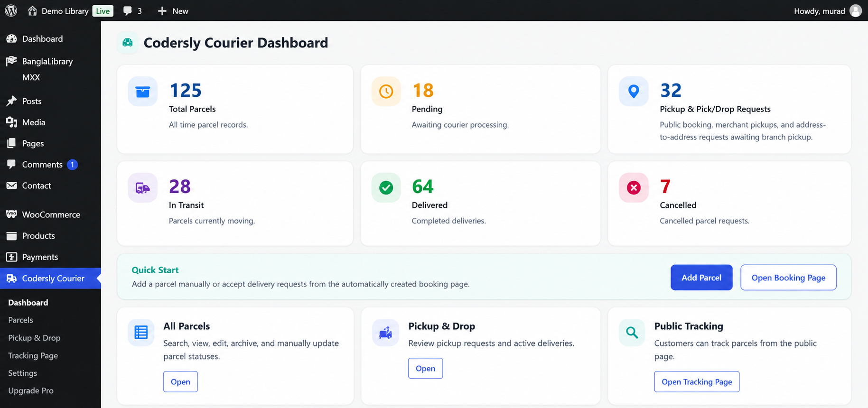Screen dimensions: 868x408
Task: Click the Live status badge
Action: coord(103,11)
